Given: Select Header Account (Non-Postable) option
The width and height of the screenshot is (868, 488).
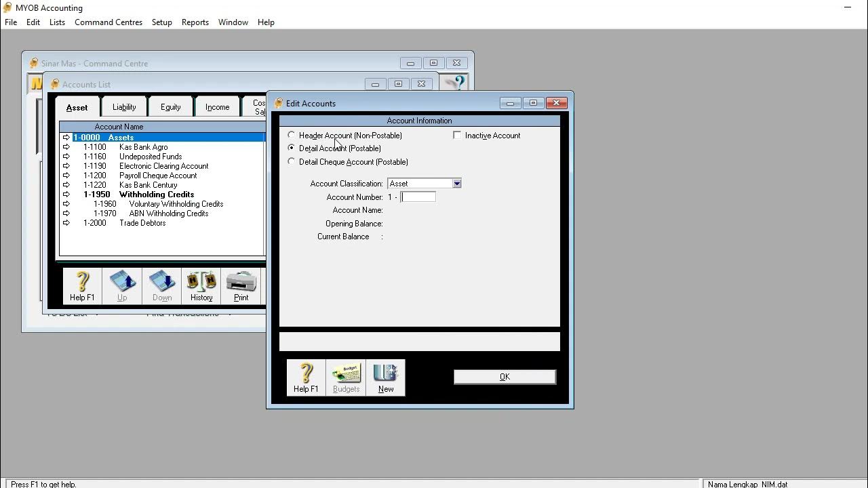Looking at the screenshot, I should coord(292,135).
